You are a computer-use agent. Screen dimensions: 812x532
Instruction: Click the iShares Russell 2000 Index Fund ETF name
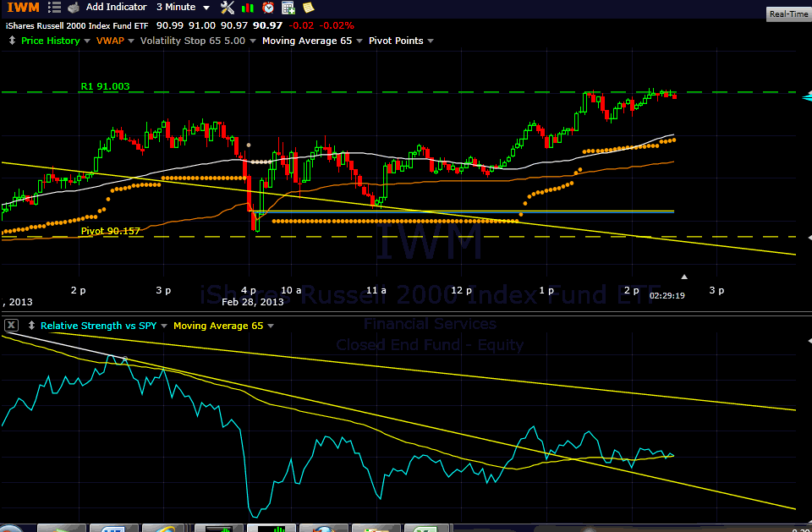click(78, 25)
